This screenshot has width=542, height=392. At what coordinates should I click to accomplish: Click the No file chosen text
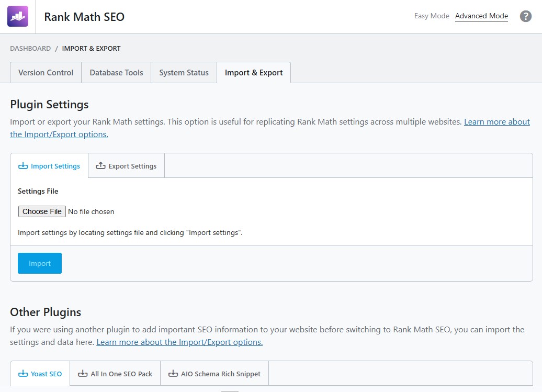pos(91,211)
